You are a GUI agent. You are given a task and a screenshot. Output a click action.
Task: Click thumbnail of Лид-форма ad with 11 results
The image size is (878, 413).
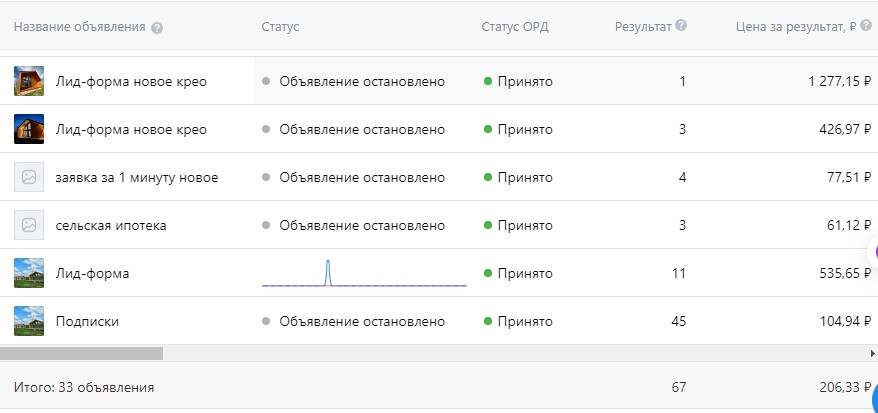coord(29,273)
